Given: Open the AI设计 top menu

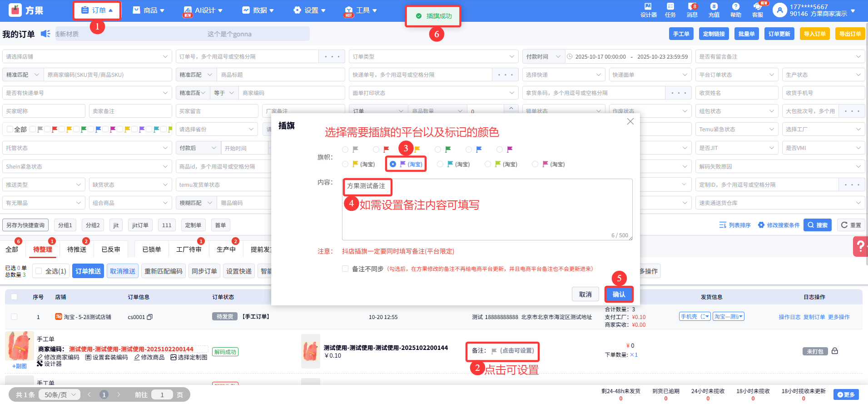Looking at the screenshot, I should click(x=203, y=10).
